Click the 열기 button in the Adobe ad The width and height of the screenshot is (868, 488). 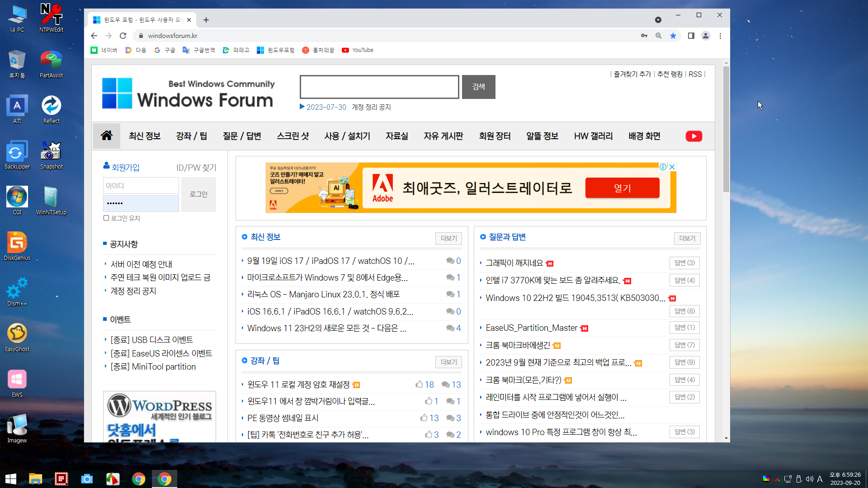623,188
